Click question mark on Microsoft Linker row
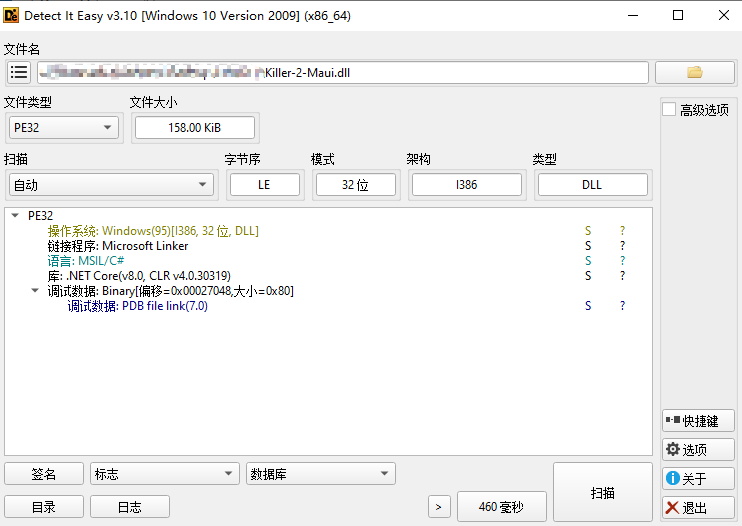This screenshot has width=742, height=526. coord(622,245)
